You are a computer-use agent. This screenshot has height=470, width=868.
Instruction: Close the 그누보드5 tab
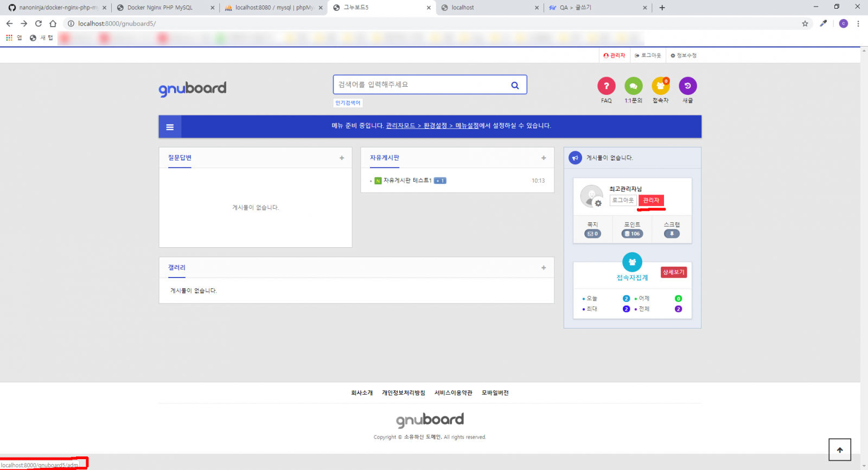pos(429,8)
